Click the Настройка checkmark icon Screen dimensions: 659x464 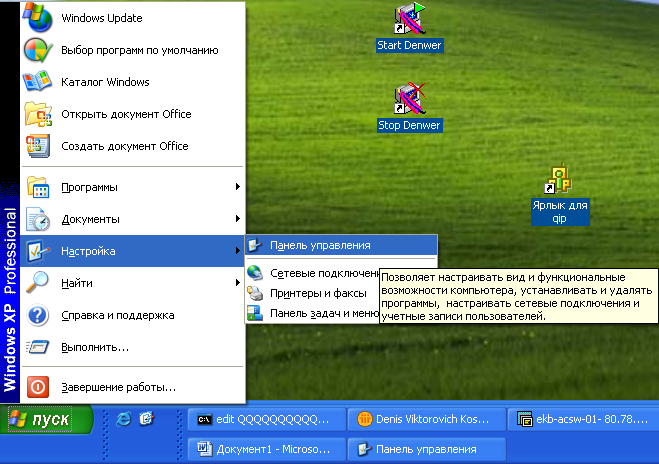[38, 251]
